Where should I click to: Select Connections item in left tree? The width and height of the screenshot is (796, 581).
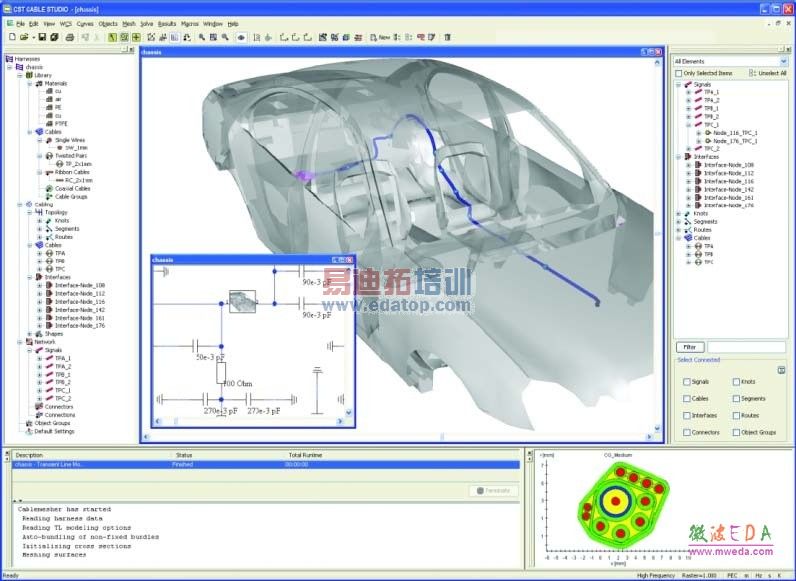(59, 415)
